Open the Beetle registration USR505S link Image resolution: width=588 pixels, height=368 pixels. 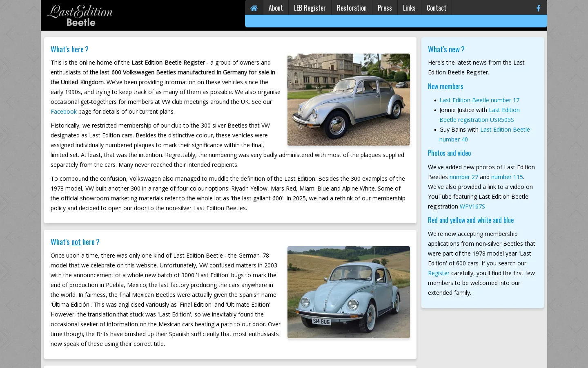click(479, 115)
